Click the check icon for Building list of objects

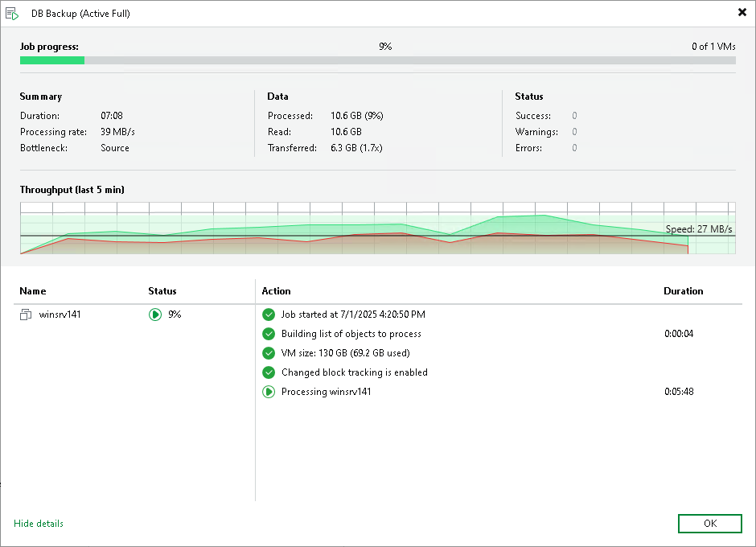269,334
